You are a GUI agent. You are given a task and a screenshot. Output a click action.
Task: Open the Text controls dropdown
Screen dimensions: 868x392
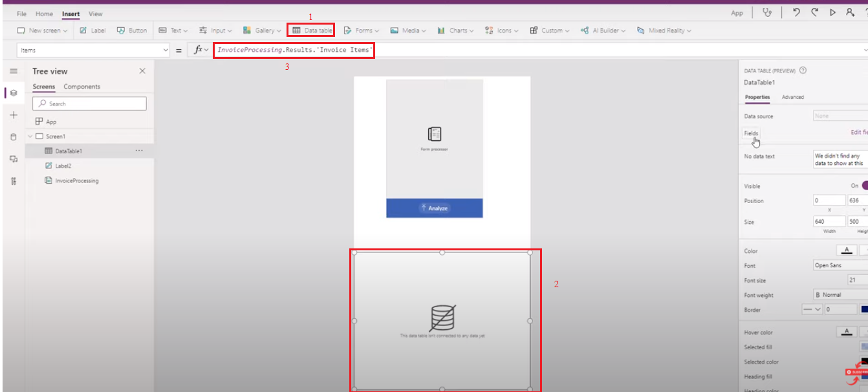point(173,30)
